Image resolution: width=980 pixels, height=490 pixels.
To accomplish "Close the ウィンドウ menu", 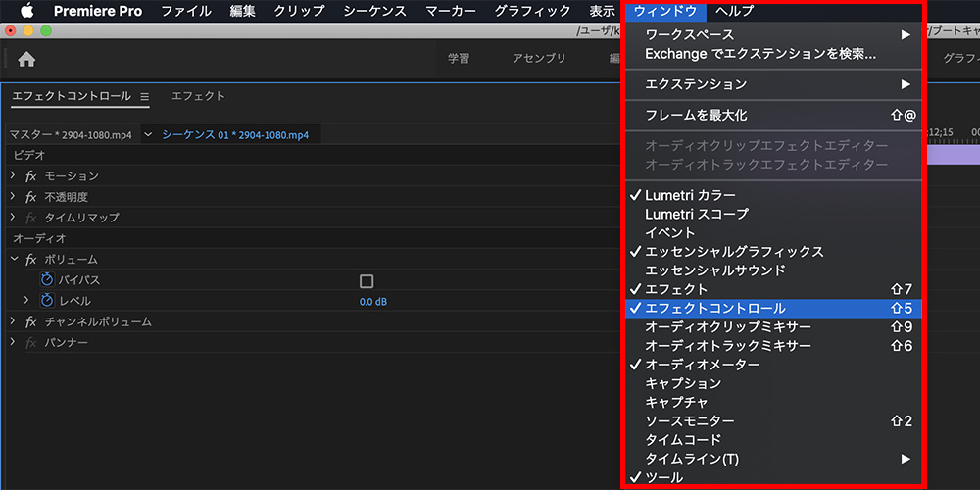I will click(x=665, y=11).
